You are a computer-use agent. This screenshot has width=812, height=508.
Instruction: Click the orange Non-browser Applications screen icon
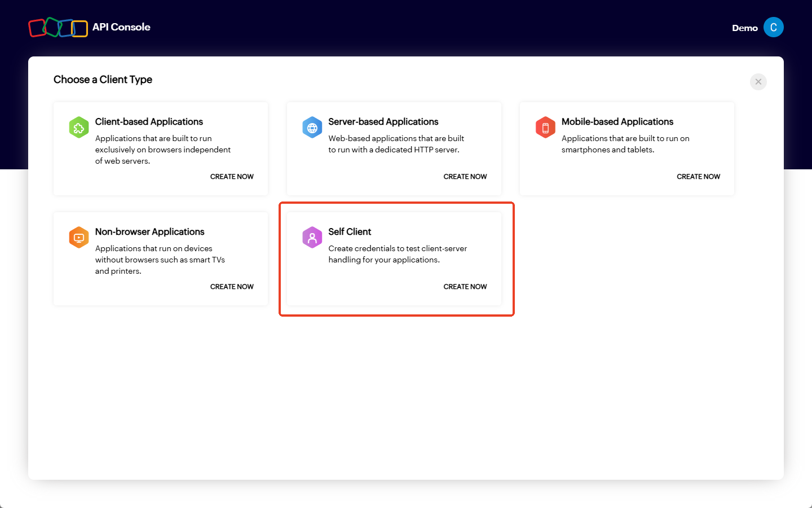79,238
